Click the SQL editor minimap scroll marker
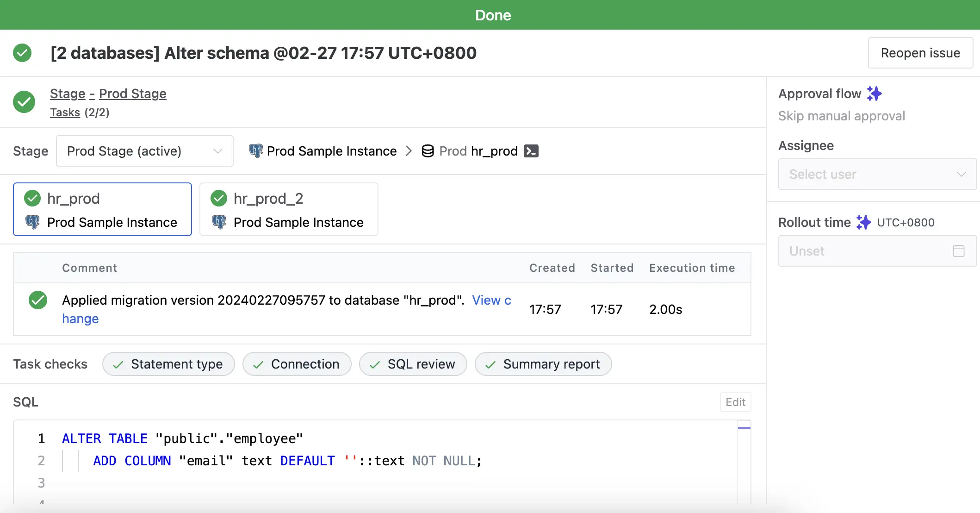The height and width of the screenshot is (513, 980). tap(744, 427)
